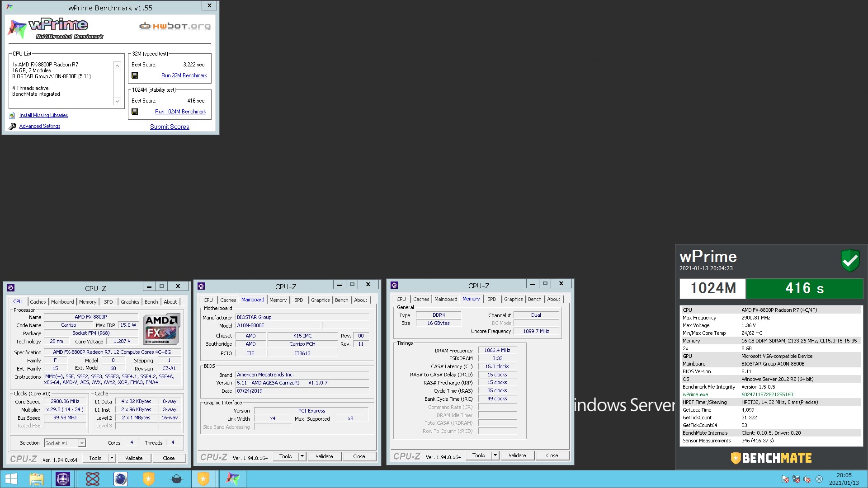Click the Run 1024M Benchmark link
The image size is (868, 488).
coord(180,112)
